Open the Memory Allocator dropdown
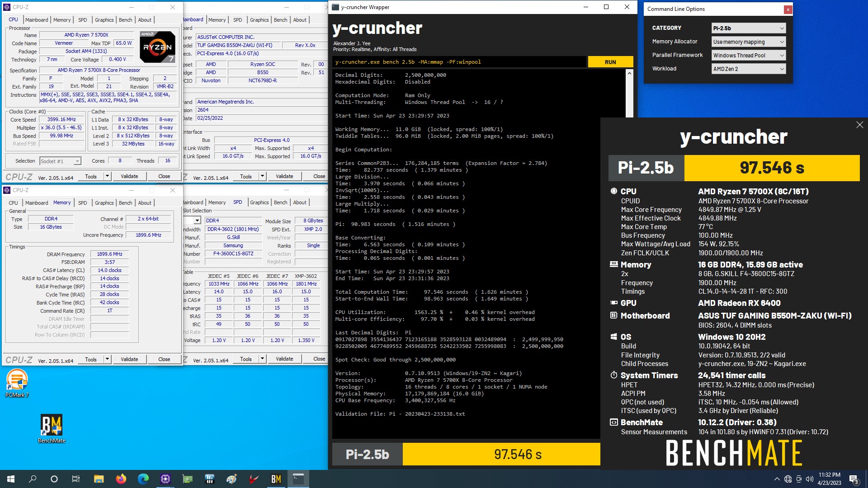This screenshot has width=868, height=488. point(749,42)
